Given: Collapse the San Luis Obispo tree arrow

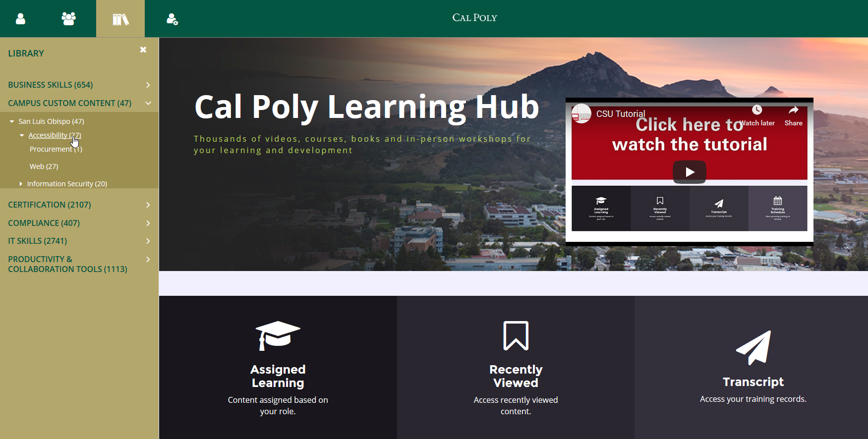Looking at the screenshot, I should [12, 121].
